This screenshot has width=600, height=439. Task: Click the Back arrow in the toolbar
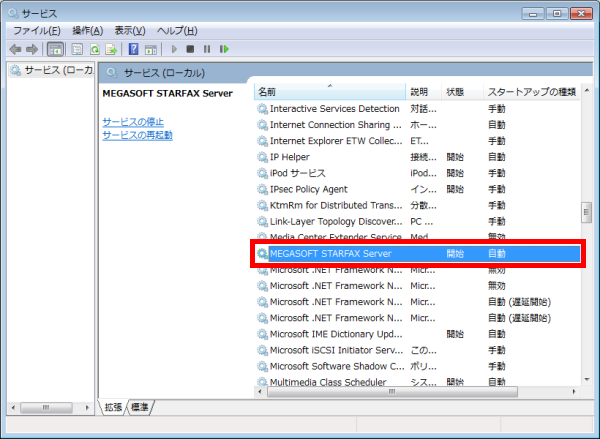tap(15, 49)
